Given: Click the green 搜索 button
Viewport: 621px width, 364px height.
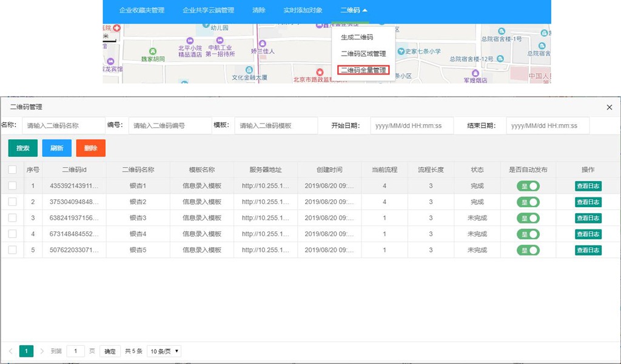Looking at the screenshot, I should (23, 148).
